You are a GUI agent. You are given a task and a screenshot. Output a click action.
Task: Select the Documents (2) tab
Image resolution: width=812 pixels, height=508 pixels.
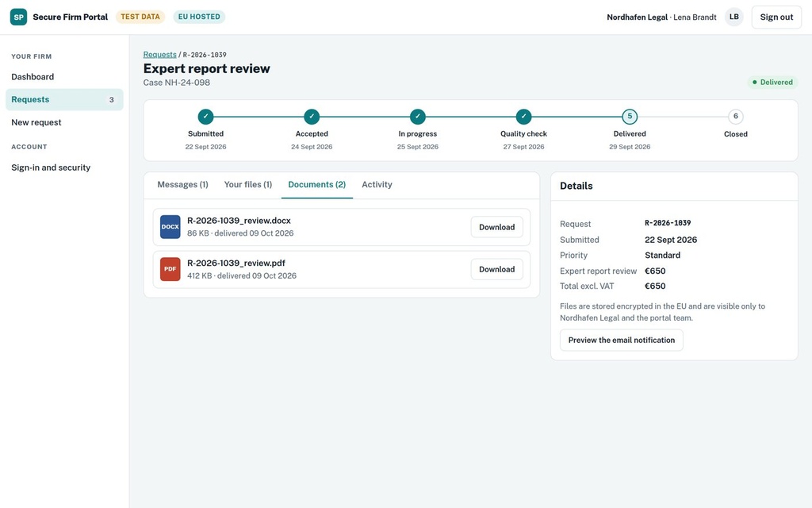[x=317, y=184]
